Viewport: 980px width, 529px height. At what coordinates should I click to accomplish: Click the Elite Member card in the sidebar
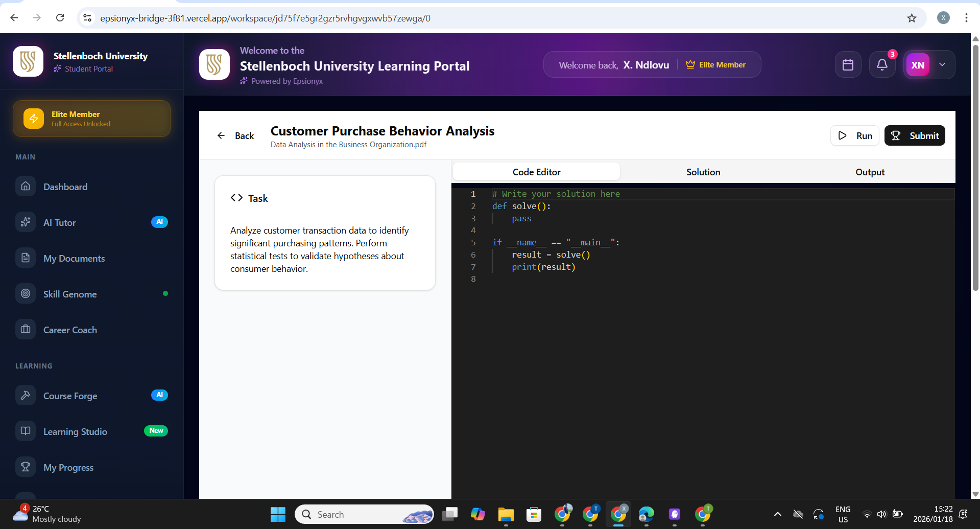(x=92, y=119)
